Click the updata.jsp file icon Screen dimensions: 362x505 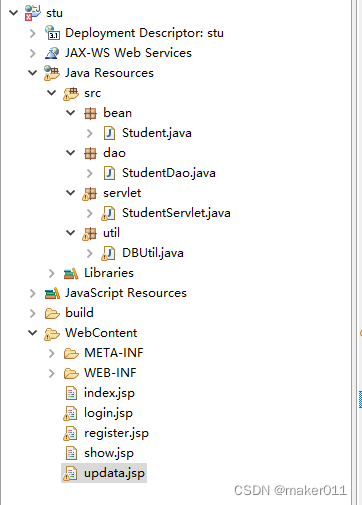pos(70,473)
